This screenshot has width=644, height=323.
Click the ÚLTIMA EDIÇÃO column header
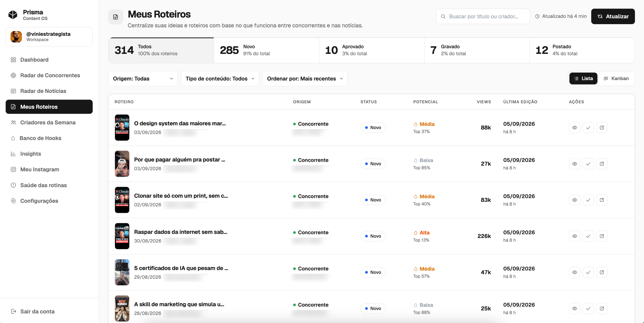click(x=520, y=102)
